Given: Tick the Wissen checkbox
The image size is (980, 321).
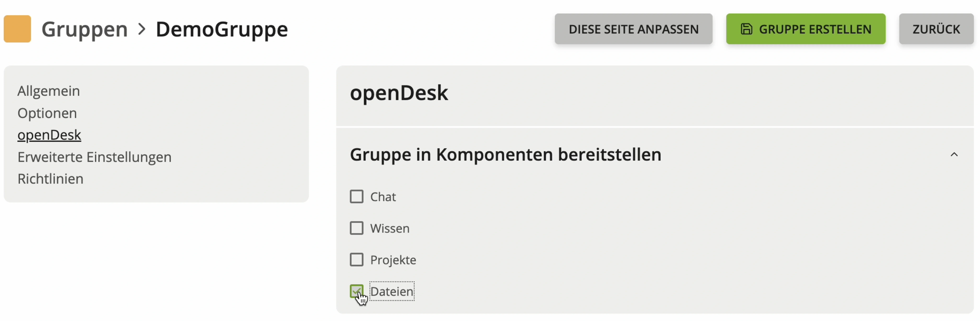Looking at the screenshot, I should [x=357, y=228].
